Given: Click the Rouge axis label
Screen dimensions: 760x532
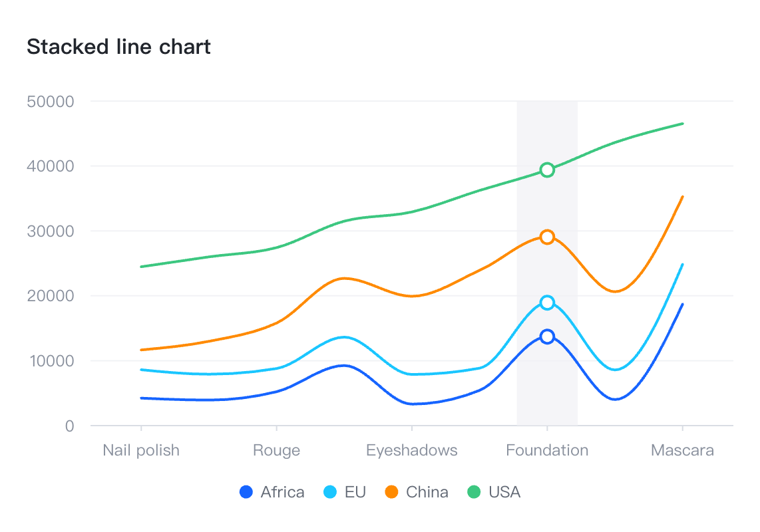Looking at the screenshot, I should tap(276, 450).
